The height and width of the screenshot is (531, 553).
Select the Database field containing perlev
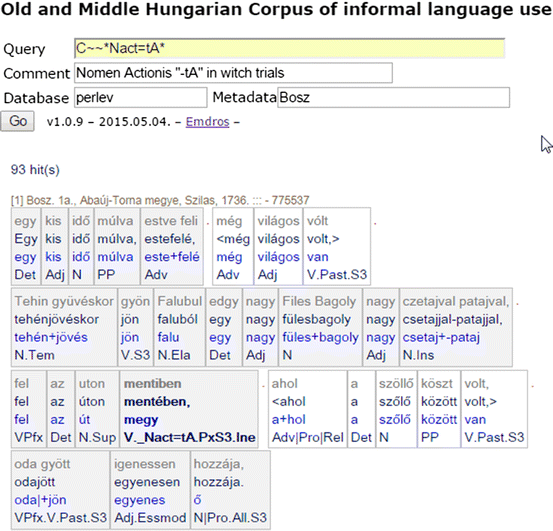[140, 97]
